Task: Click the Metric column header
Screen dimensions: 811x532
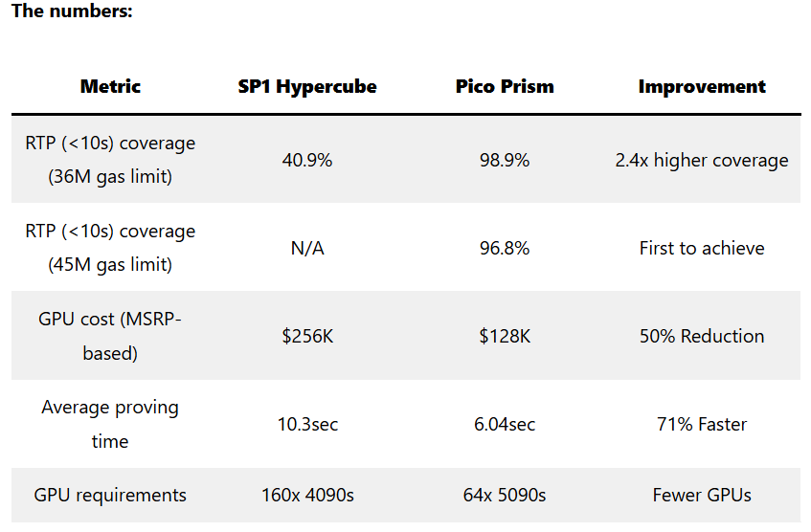Action: (x=110, y=86)
